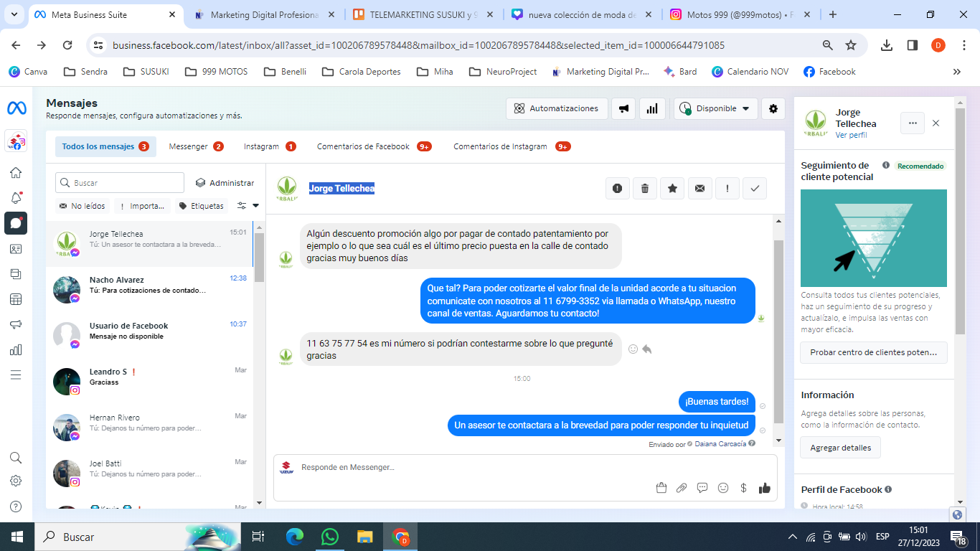
Task: Open notifications bell in left sidebar
Action: (16, 198)
